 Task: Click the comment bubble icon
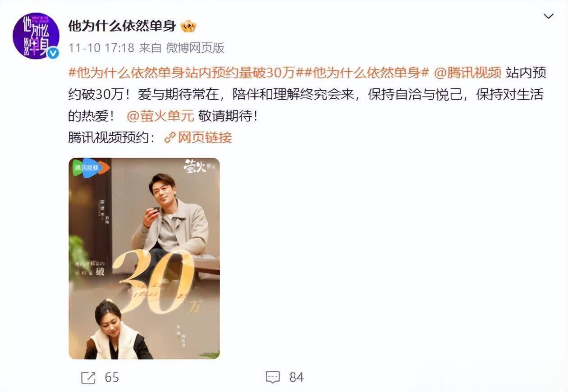coord(273,377)
